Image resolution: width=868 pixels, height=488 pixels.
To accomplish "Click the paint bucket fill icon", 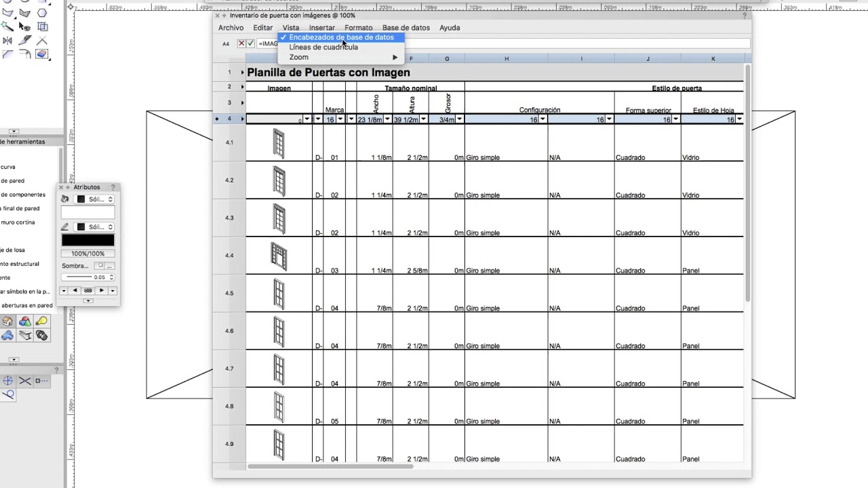I will click(64, 199).
